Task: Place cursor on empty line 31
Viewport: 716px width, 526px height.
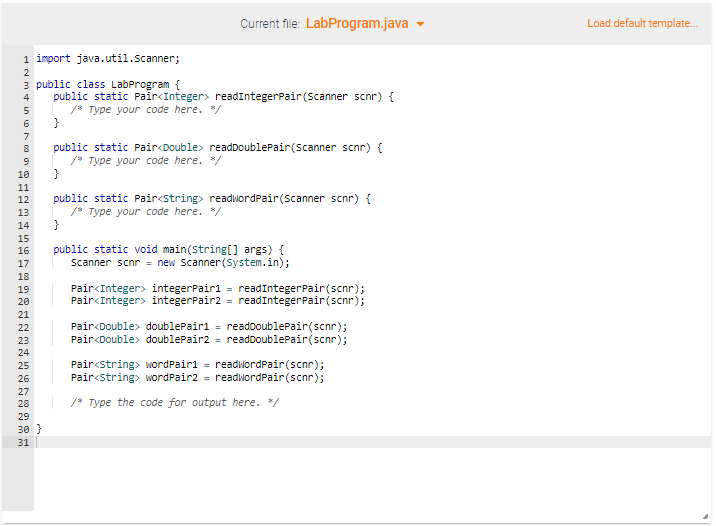Action: [x=372, y=442]
